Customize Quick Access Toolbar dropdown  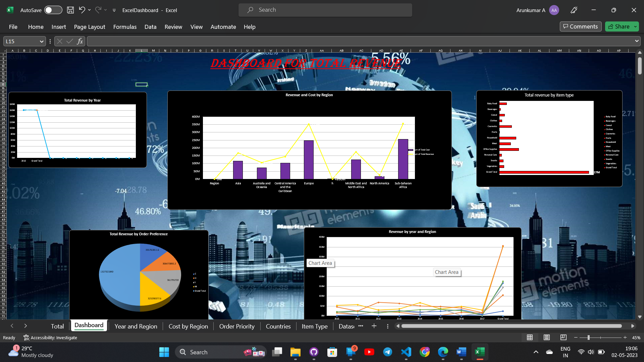tap(114, 10)
